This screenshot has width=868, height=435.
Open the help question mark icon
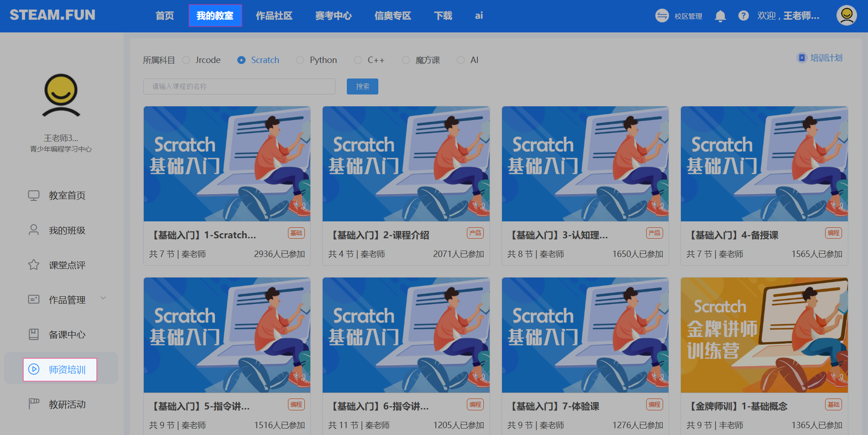click(743, 16)
